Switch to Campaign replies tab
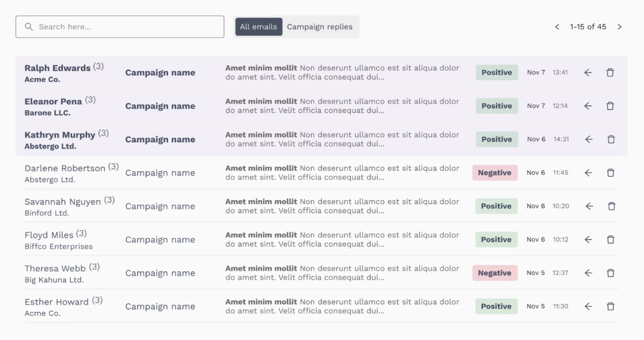Viewport: 644px width, 340px height. (x=320, y=26)
